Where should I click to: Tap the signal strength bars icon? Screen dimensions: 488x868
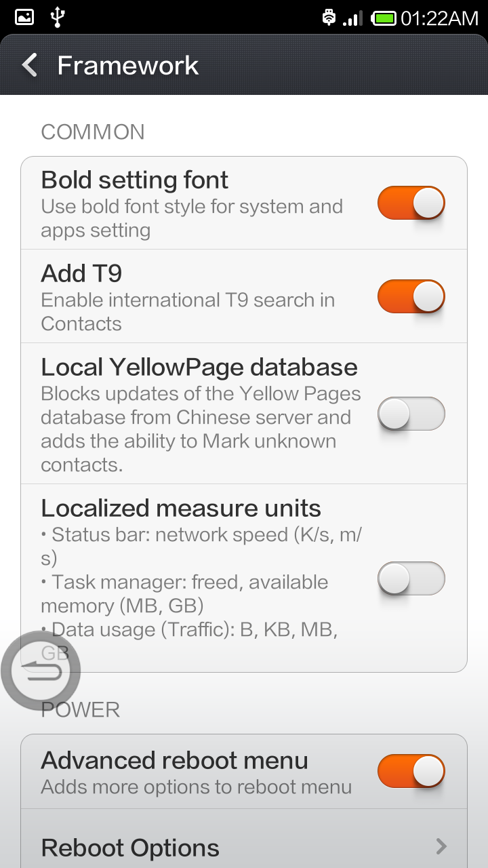[352, 18]
